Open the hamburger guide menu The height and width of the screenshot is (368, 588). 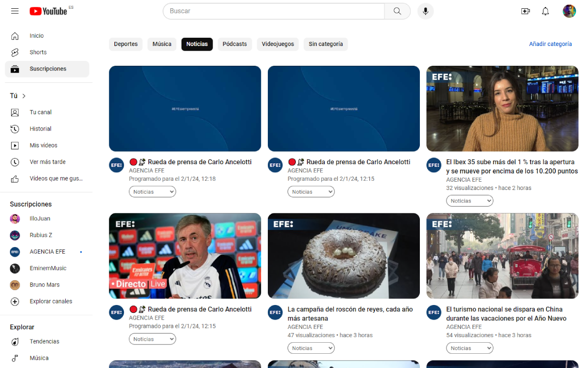coord(15,11)
